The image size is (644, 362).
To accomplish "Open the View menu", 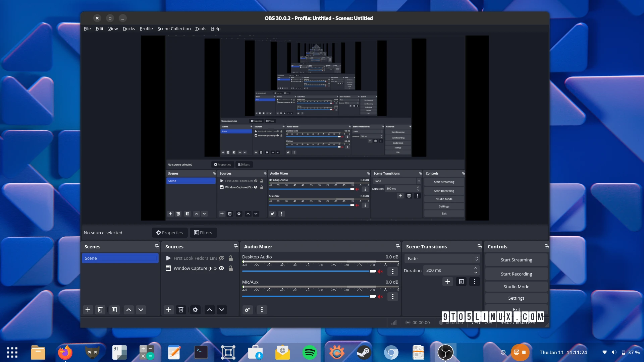I will [x=113, y=28].
